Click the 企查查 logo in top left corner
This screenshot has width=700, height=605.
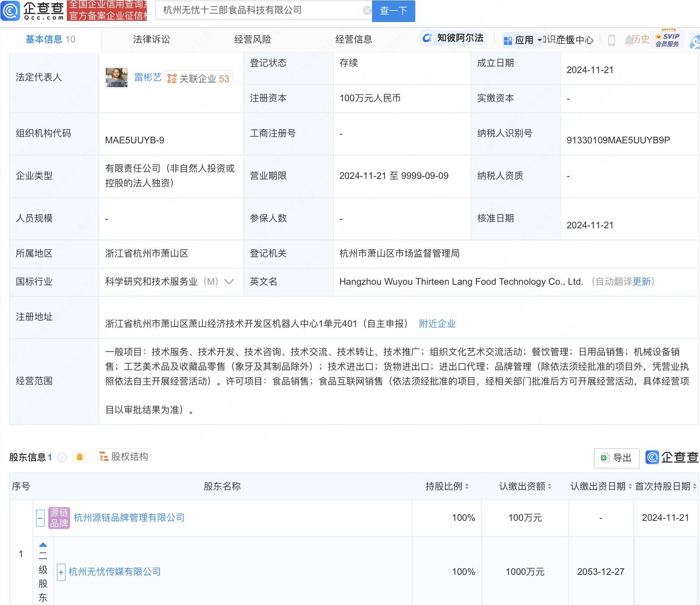click(x=33, y=11)
